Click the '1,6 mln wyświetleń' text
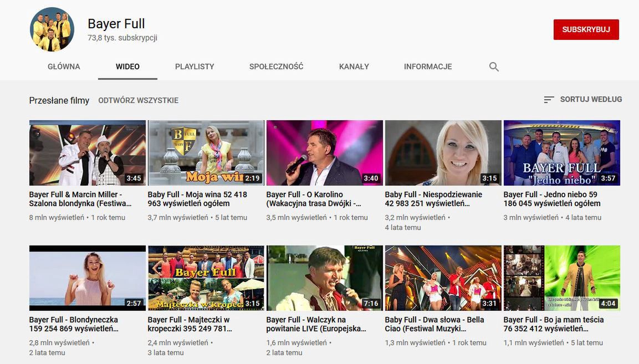This screenshot has height=364, width=639. 297,343
